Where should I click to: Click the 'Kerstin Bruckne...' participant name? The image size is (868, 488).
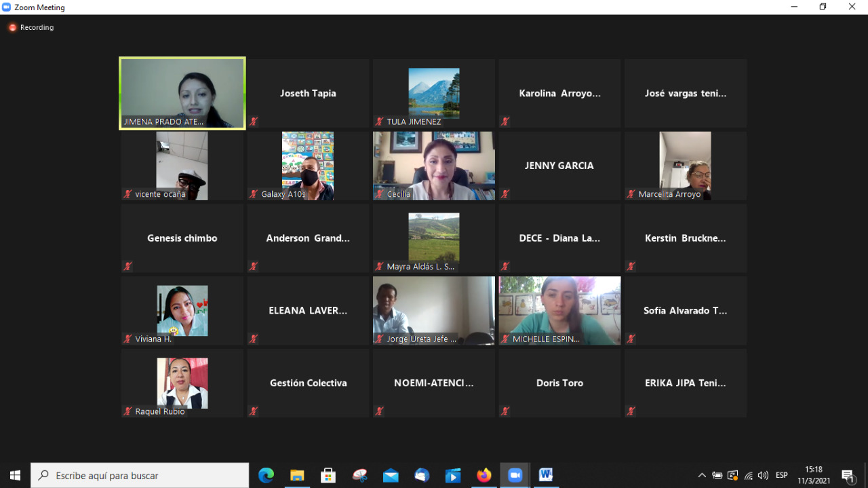(x=686, y=238)
